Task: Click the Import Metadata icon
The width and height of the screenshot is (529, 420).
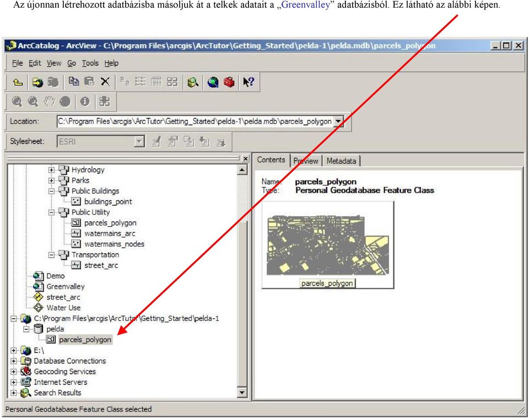Action: [x=204, y=141]
